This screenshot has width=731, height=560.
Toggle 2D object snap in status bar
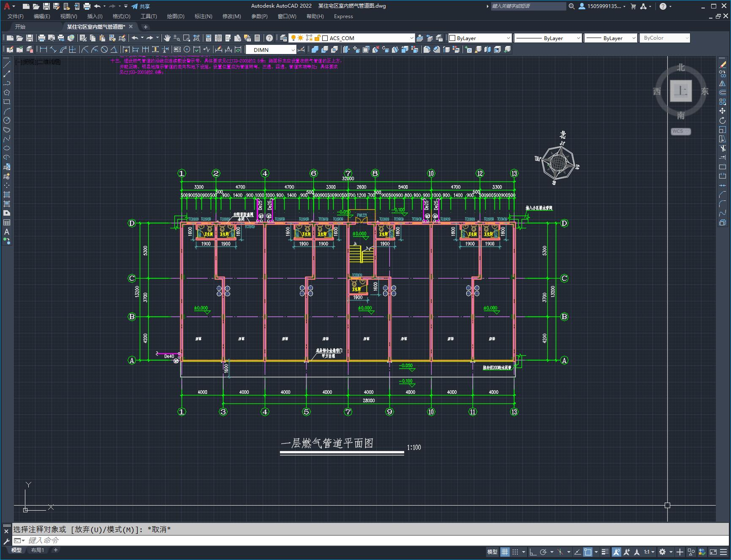click(x=588, y=552)
